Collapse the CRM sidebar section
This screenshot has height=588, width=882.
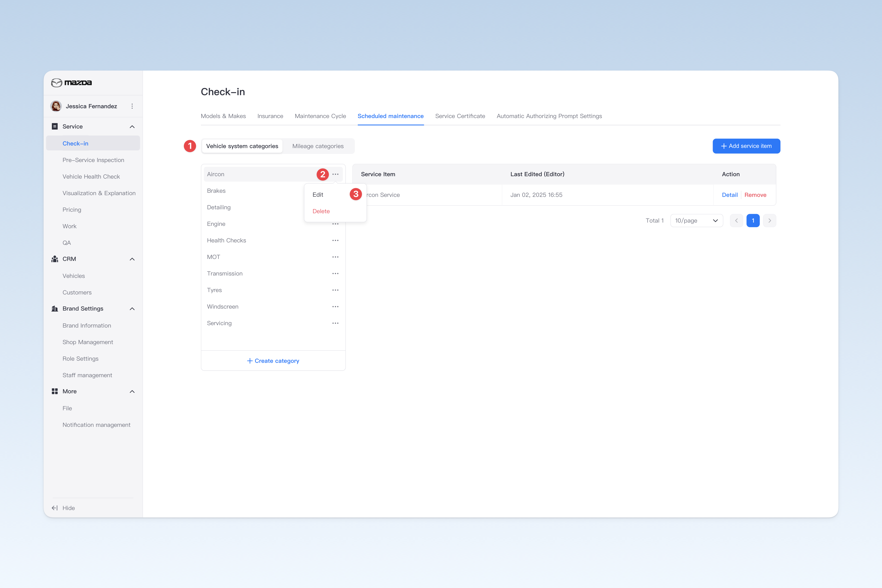[x=132, y=259]
